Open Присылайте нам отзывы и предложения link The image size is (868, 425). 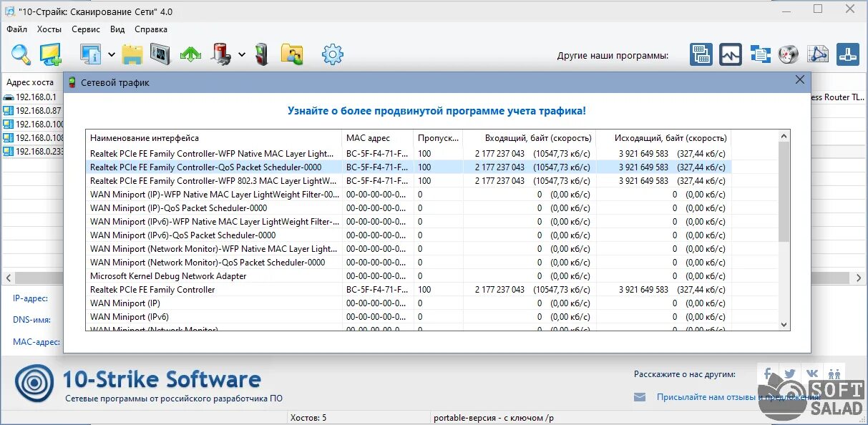[x=738, y=397]
